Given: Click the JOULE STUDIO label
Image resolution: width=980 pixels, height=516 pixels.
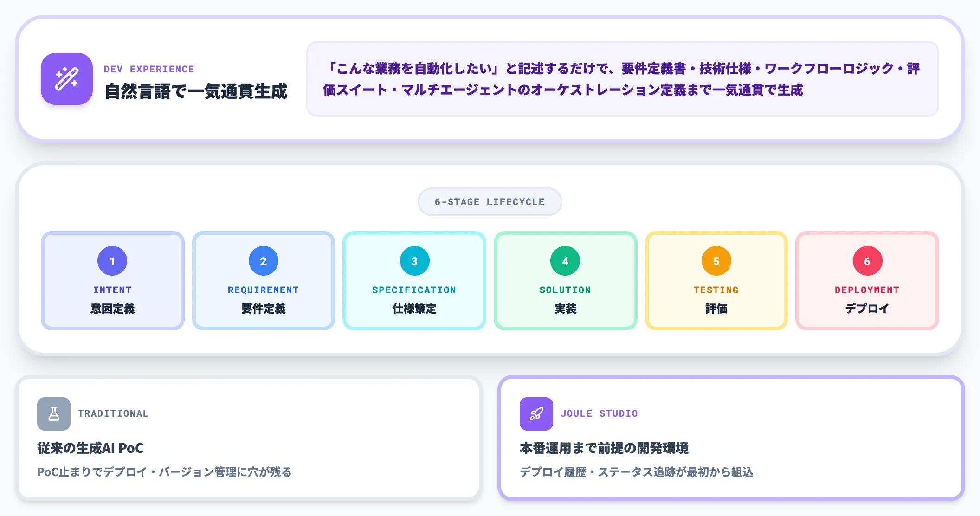Looking at the screenshot, I should click(599, 413).
